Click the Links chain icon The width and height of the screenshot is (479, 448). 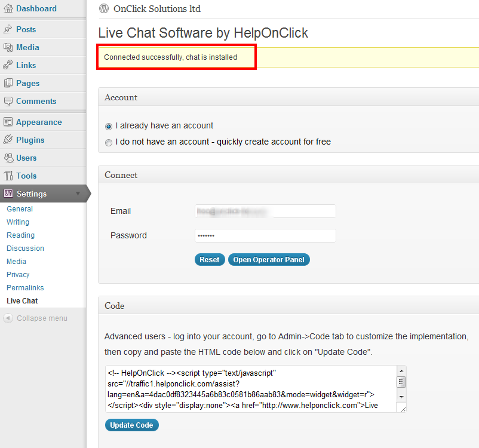(x=8, y=65)
